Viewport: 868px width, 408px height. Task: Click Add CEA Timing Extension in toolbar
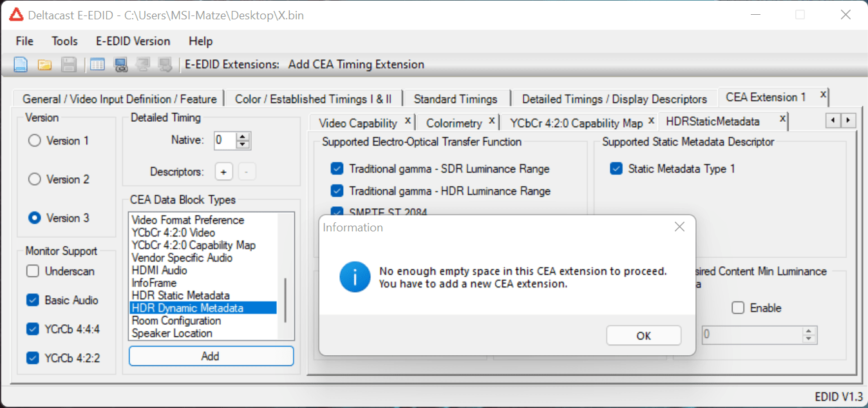[x=356, y=64]
